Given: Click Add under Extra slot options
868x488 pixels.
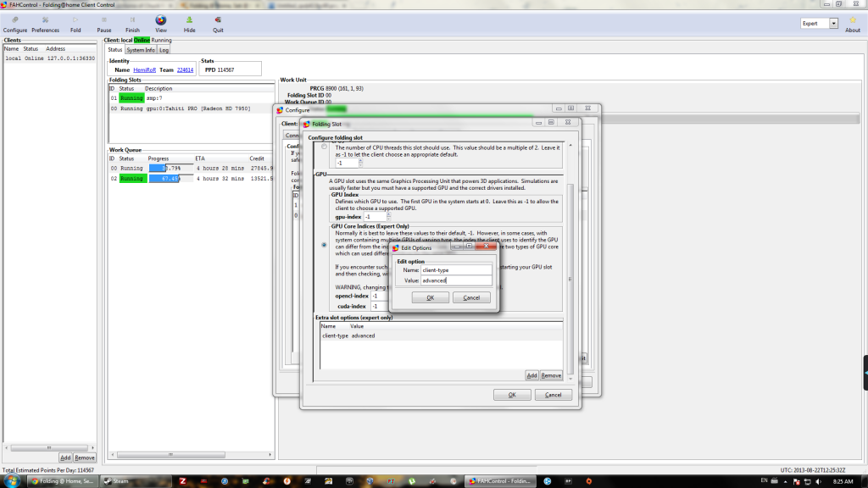Looking at the screenshot, I should [531, 375].
